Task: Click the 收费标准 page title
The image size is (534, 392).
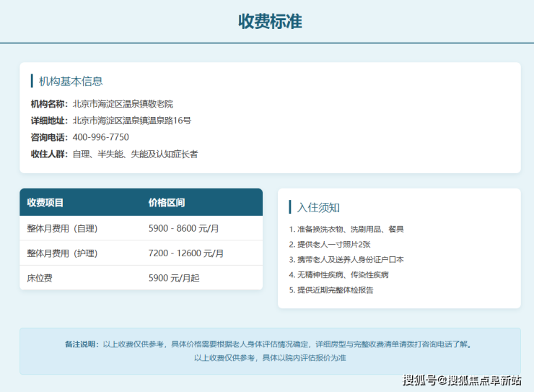Action: pos(270,21)
